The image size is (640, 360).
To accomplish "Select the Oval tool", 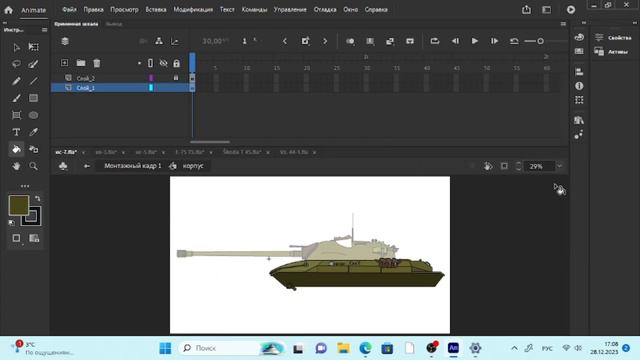I will click(x=33, y=115).
